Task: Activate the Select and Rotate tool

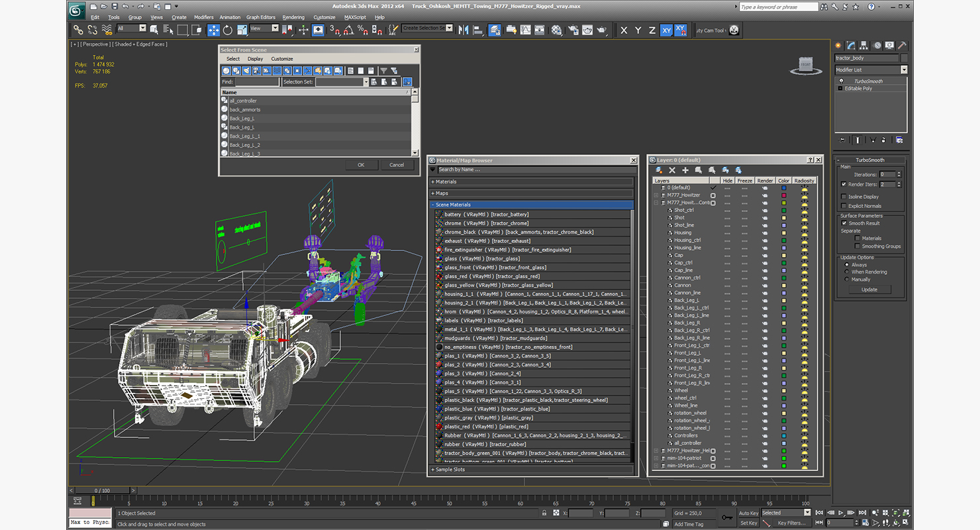Action: point(228,30)
